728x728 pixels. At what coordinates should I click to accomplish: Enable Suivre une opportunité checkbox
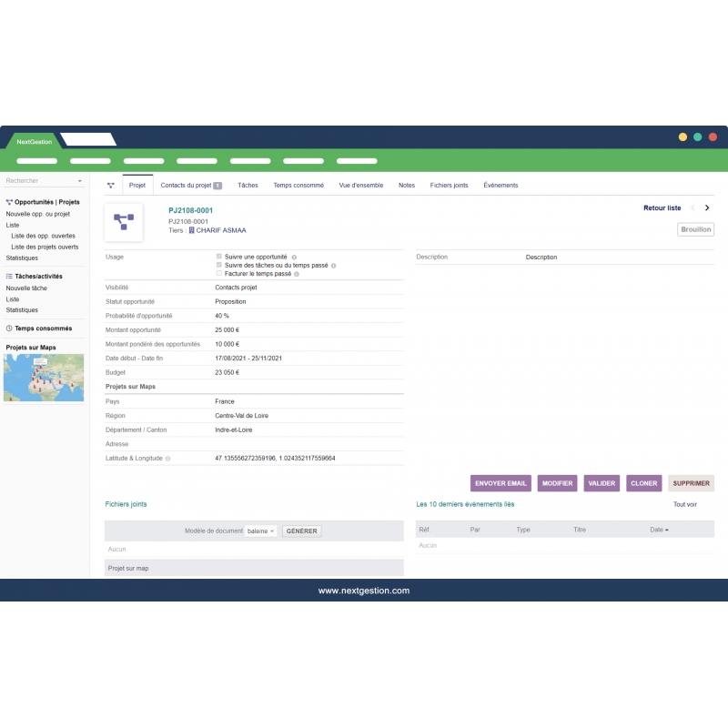pyautogui.click(x=218, y=257)
